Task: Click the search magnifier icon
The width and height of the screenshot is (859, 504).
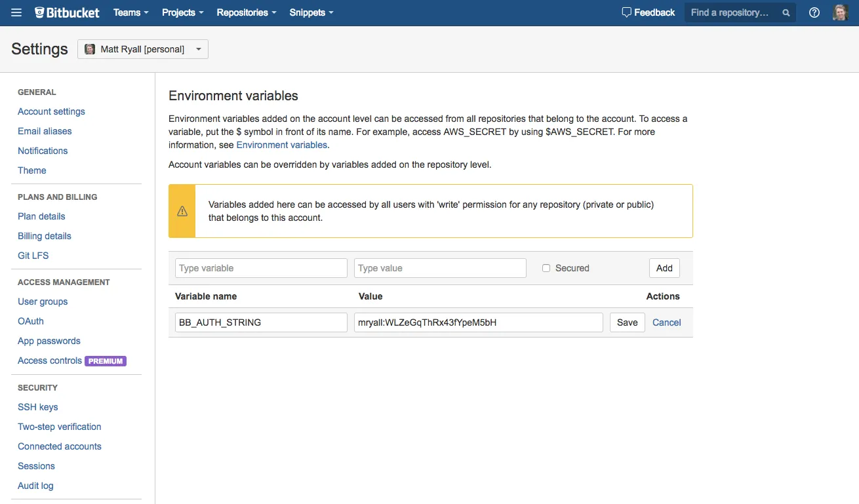Action: click(x=786, y=12)
